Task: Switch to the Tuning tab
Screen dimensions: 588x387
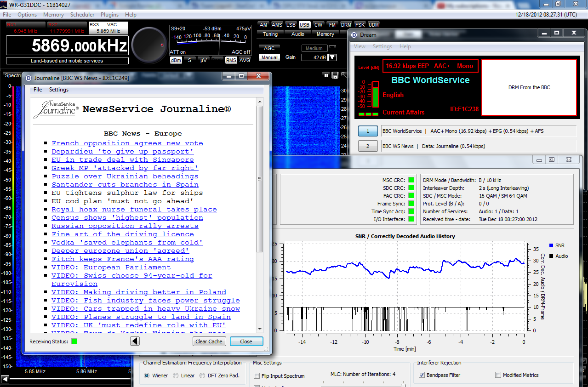Action: [270, 34]
